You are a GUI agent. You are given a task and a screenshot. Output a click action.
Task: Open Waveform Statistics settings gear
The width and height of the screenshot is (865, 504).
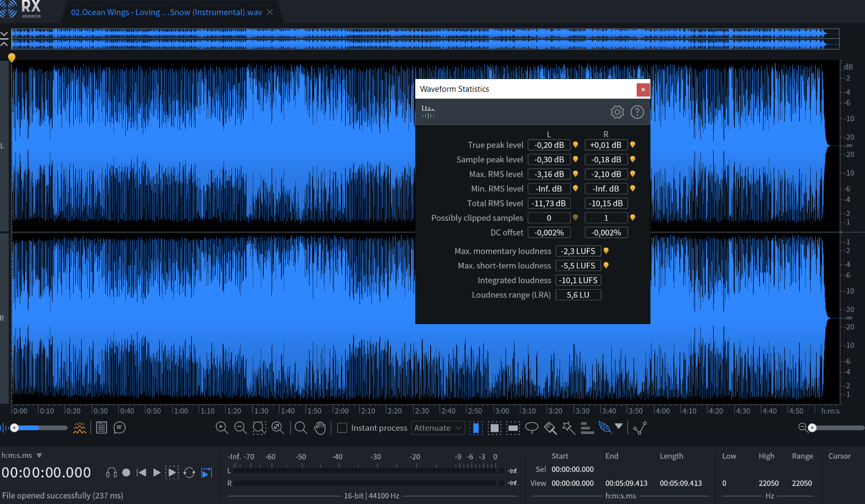(x=617, y=112)
